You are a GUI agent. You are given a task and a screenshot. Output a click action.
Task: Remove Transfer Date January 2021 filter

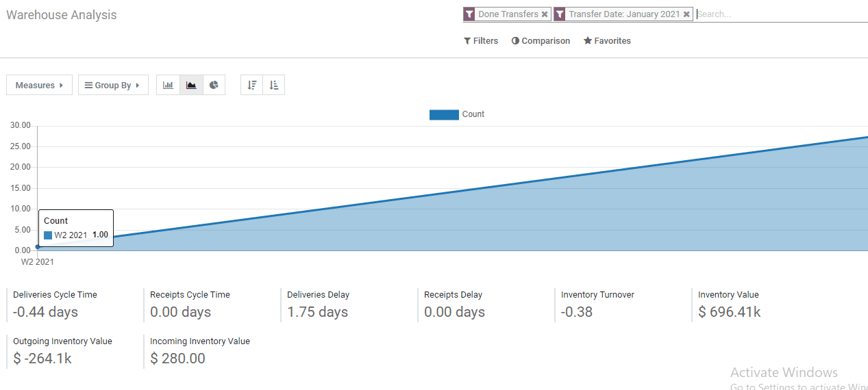(686, 14)
